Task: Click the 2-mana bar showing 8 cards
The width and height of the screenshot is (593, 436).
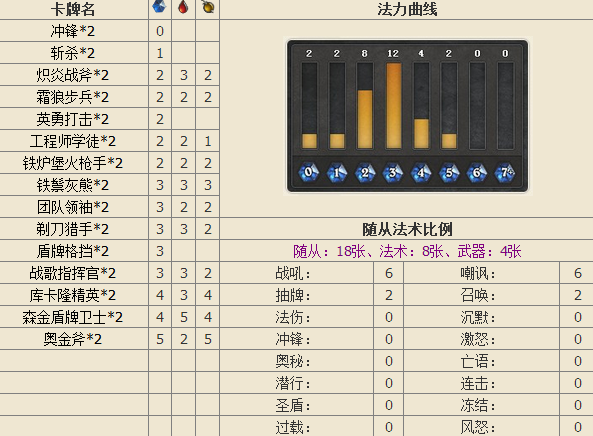Action: (365, 119)
